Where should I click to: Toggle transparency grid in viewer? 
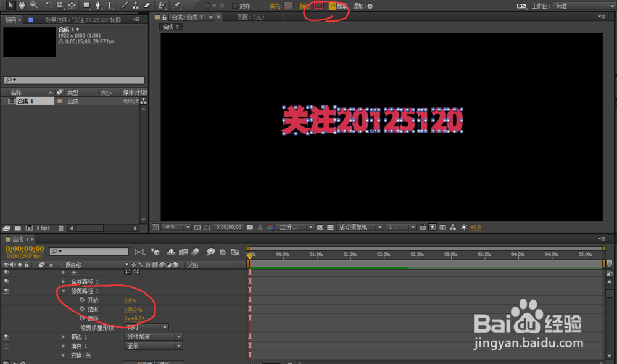click(331, 227)
